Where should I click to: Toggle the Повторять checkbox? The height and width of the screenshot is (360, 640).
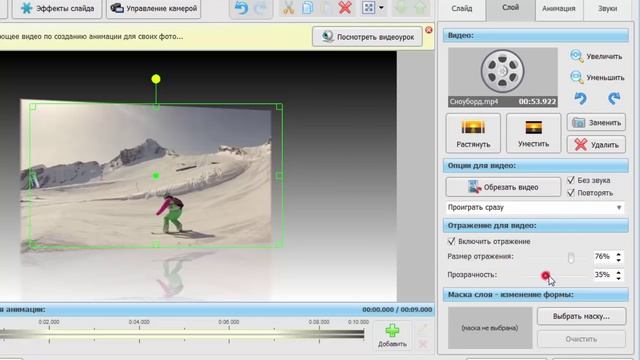point(571,193)
